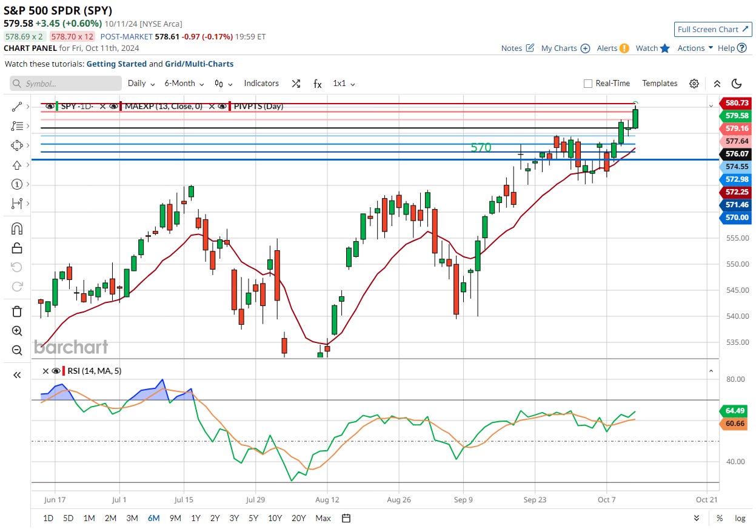Collapse the RSI pane with caret

(x=711, y=371)
